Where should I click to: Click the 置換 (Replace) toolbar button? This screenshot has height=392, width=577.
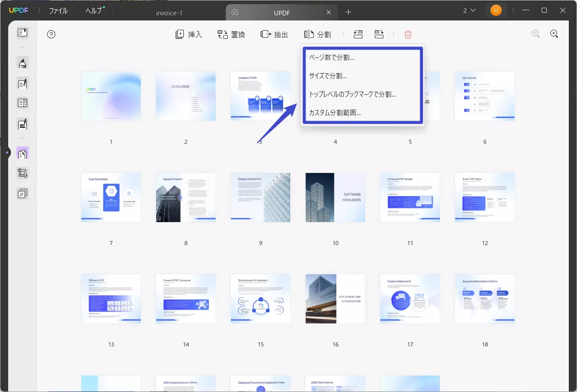(231, 35)
